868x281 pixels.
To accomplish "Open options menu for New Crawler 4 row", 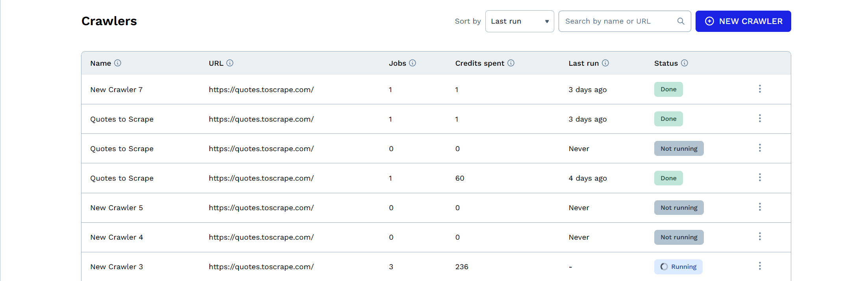I will click(x=760, y=237).
